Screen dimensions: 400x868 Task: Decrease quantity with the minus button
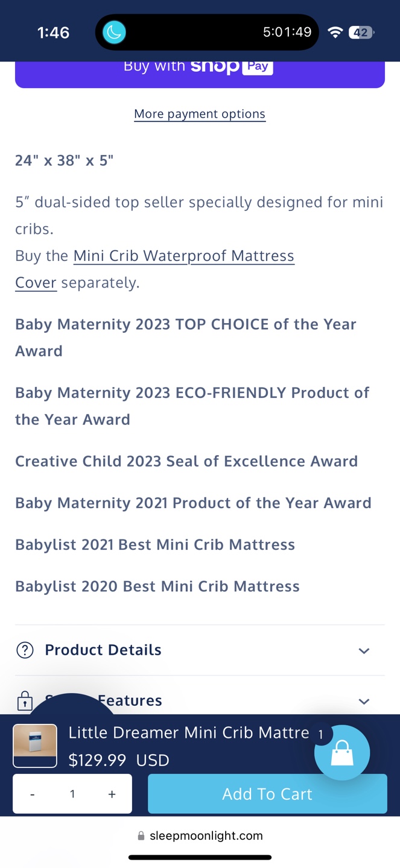(33, 794)
